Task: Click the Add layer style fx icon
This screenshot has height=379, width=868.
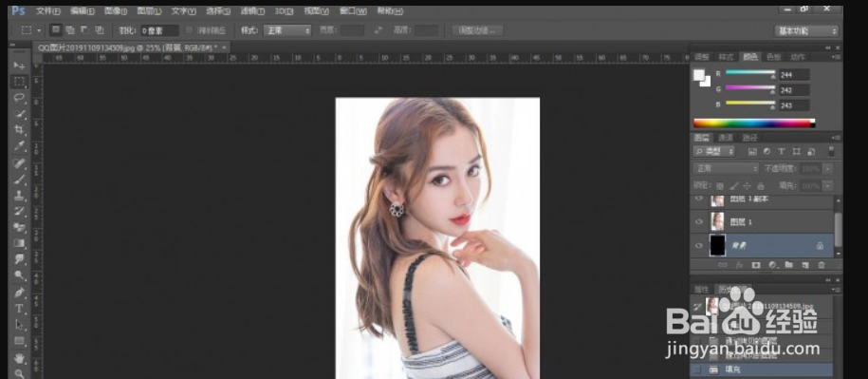Action: 739,265
